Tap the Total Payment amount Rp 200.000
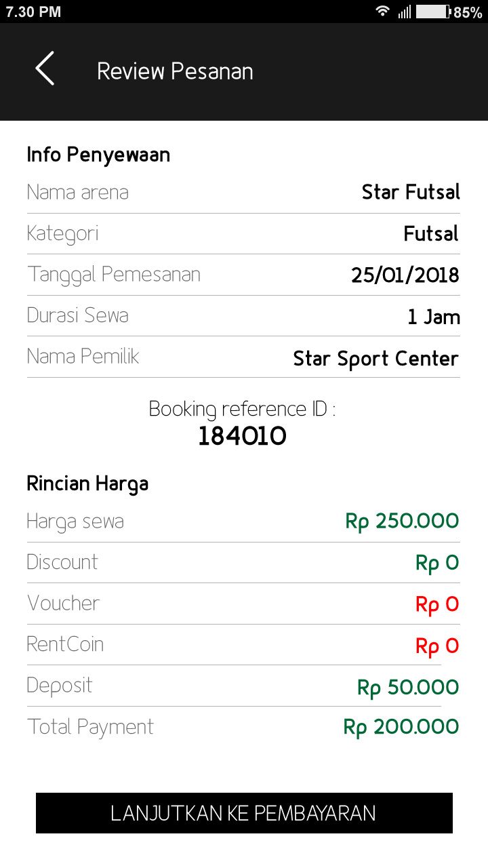The height and width of the screenshot is (868, 488). (401, 728)
